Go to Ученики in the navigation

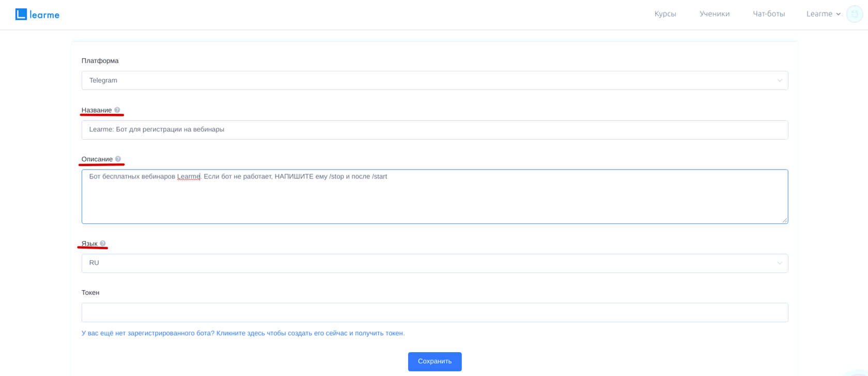pos(715,14)
